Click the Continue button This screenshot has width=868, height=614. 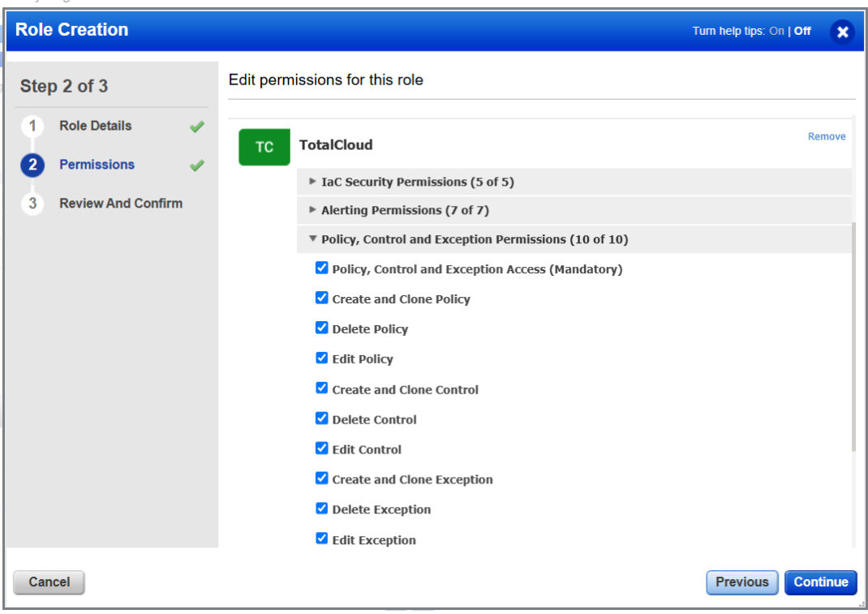820,582
